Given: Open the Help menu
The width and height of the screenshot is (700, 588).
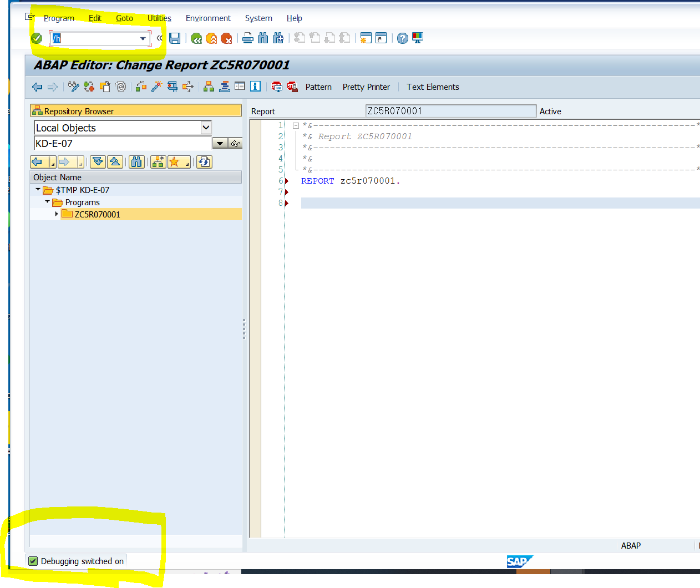Looking at the screenshot, I should [294, 18].
